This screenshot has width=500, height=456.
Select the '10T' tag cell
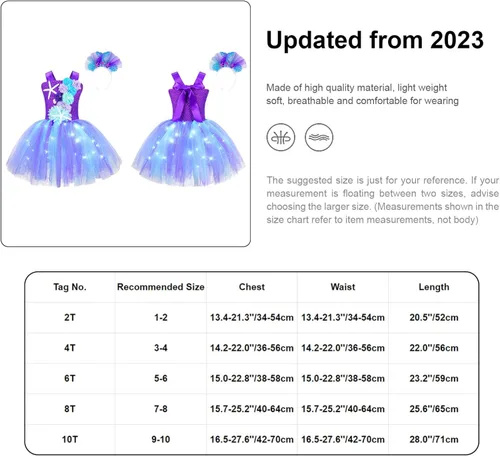tap(70, 439)
